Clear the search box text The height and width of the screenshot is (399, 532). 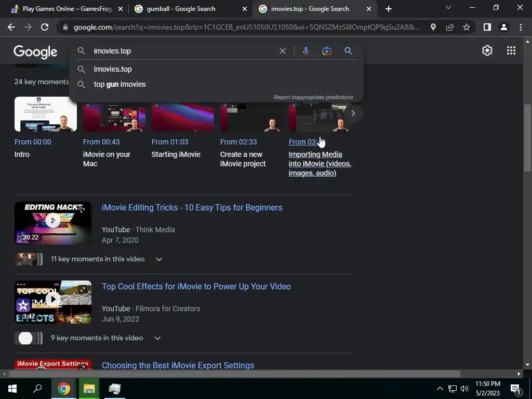click(x=282, y=51)
